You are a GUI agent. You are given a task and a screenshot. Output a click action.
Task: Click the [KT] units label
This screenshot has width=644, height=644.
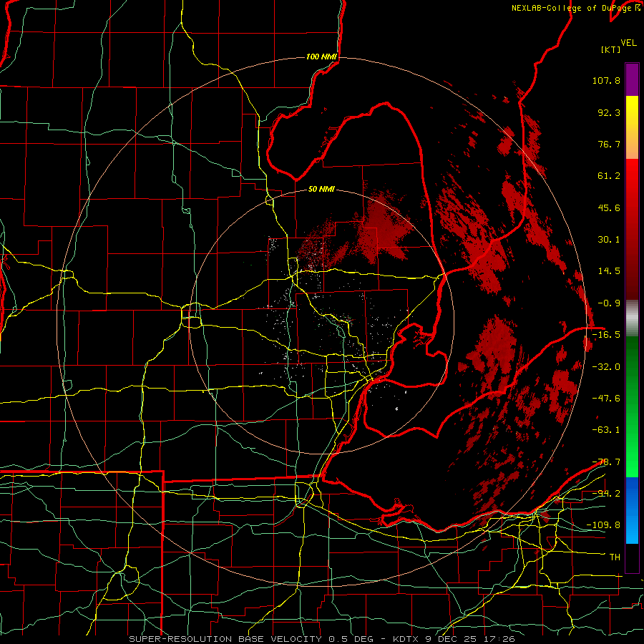point(610,49)
